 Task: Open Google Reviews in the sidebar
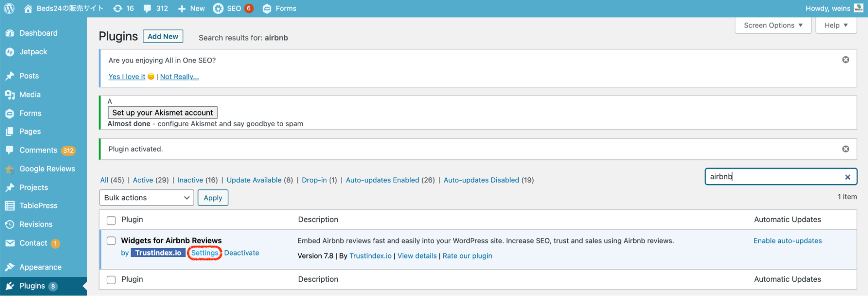47,169
